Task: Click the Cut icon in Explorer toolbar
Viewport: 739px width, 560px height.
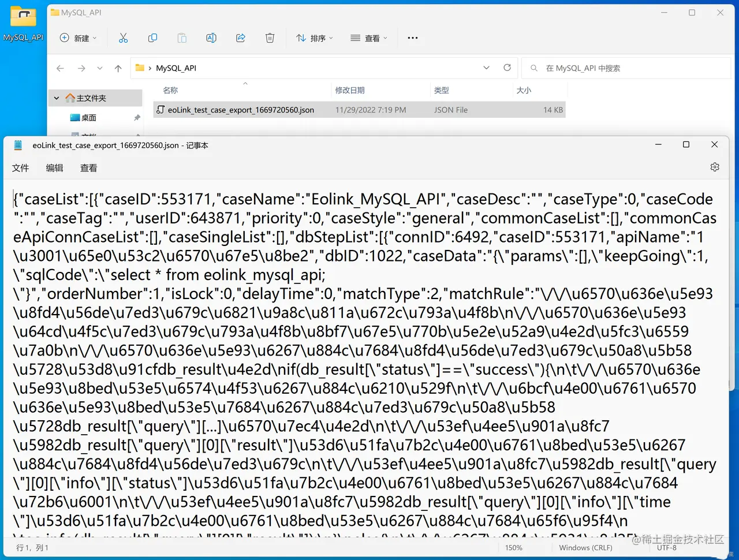Action: (123, 38)
